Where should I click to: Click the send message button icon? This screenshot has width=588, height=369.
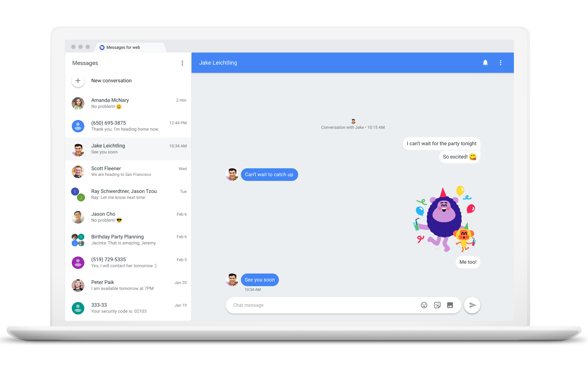click(472, 305)
